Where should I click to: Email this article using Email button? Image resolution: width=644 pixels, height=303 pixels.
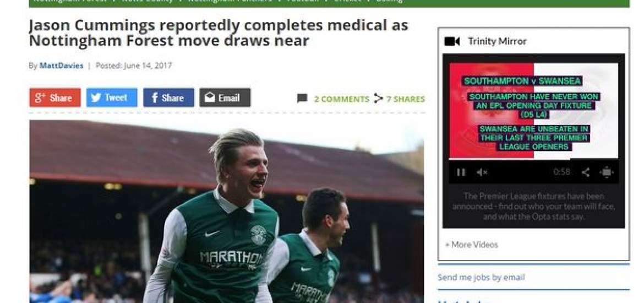[225, 98]
